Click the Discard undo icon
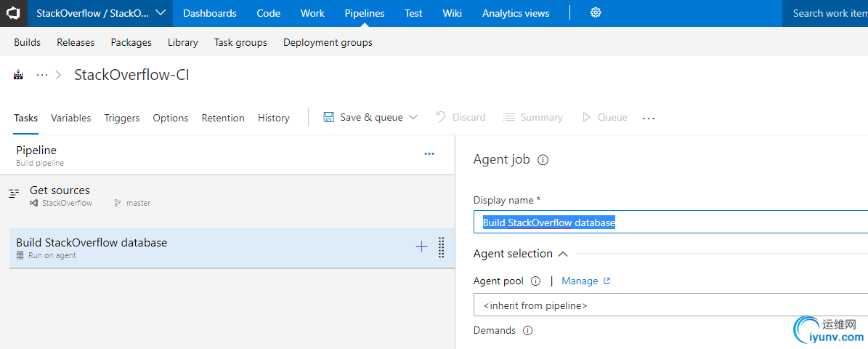Image resolution: width=868 pixels, height=349 pixels. pyautogui.click(x=441, y=117)
